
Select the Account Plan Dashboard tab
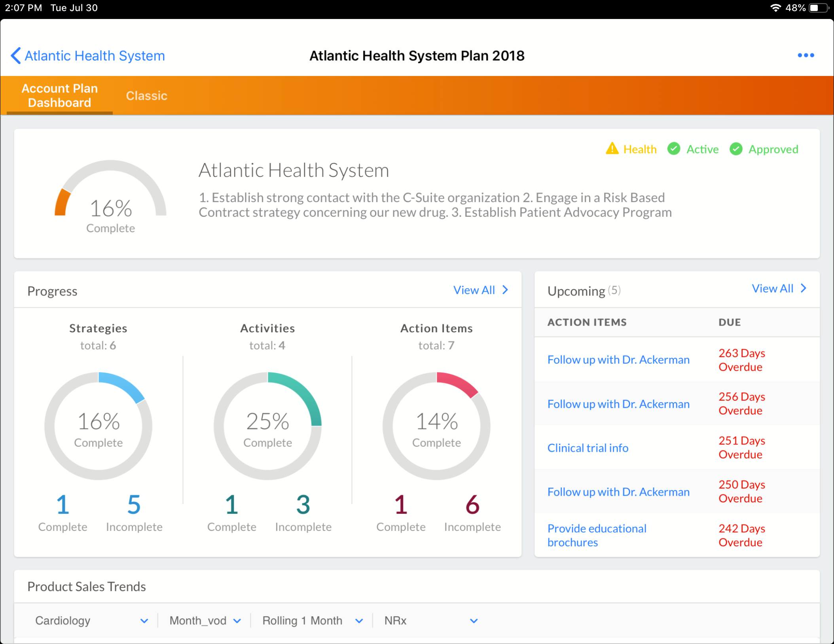tap(60, 95)
